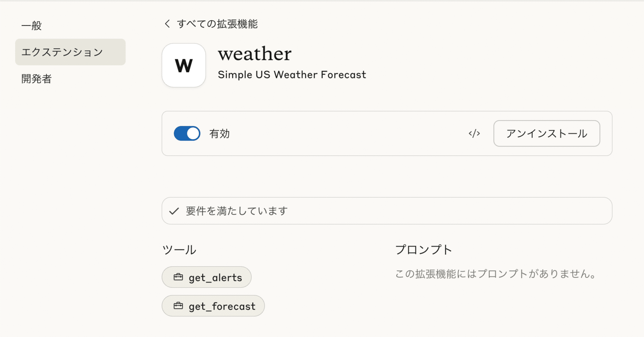
Task: Switch to the エクステンション section
Action: pos(63,52)
